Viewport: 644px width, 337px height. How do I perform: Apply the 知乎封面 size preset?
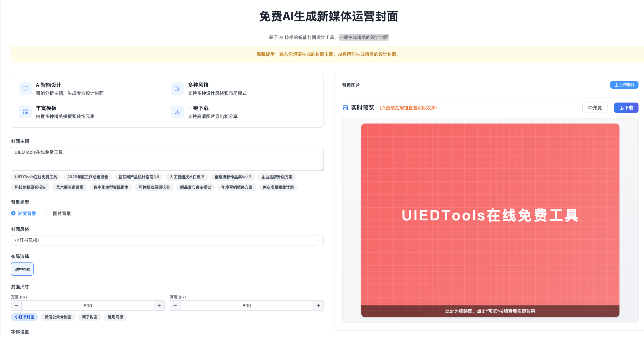90,317
